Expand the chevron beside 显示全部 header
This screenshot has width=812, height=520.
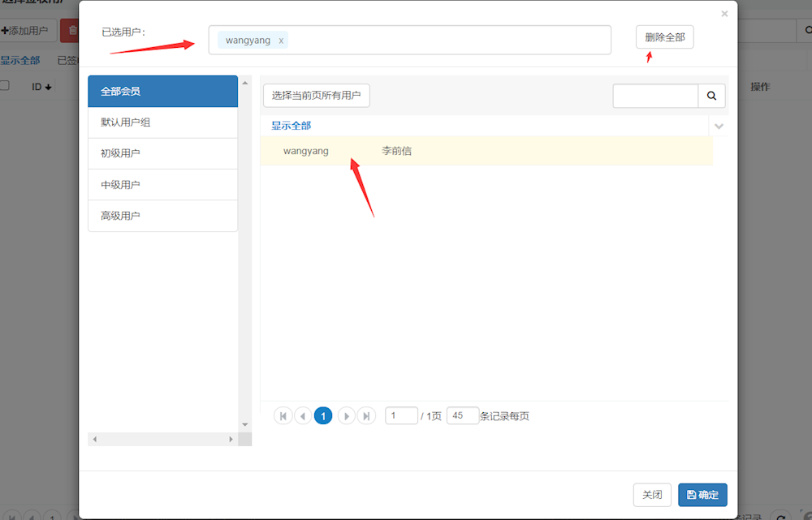(719, 126)
